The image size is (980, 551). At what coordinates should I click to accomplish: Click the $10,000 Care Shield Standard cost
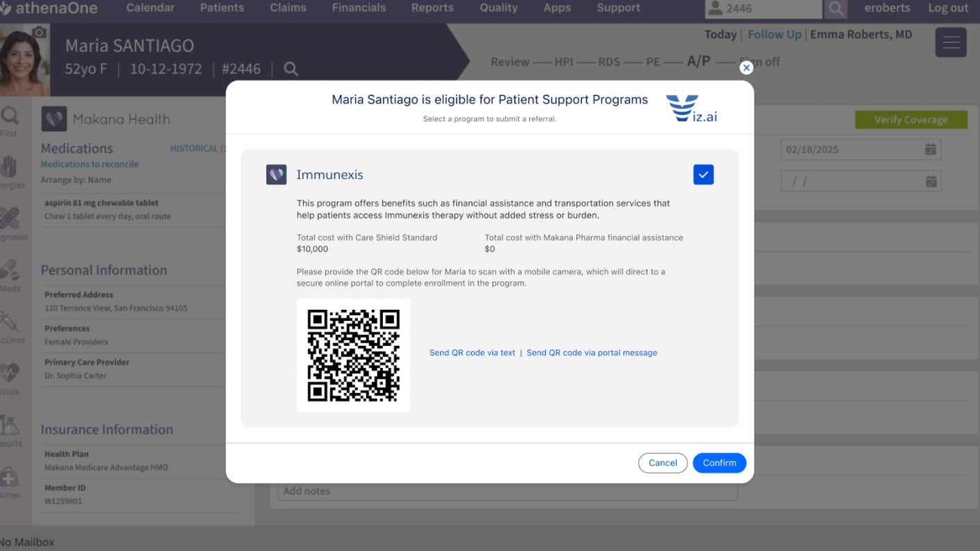pyautogui.click(x=312, y=249)
